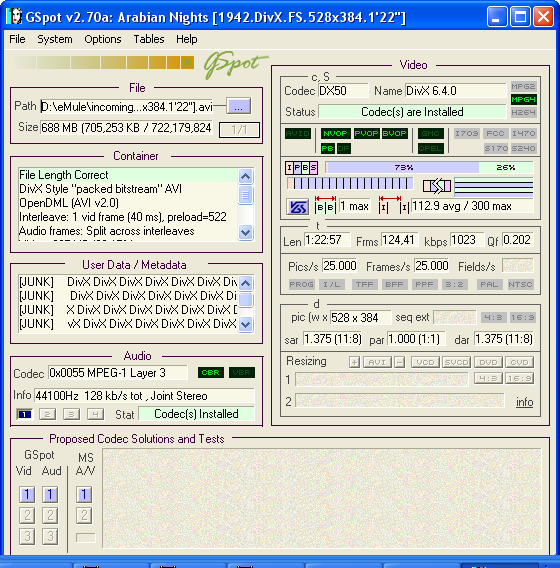Click the Resizing SVCD preset button

(456, 362)
